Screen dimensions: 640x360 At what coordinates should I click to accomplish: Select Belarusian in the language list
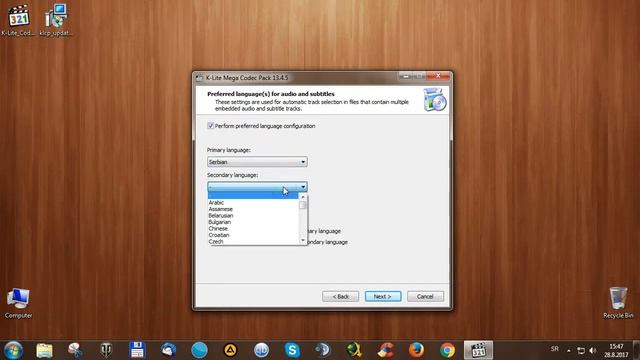253,216
